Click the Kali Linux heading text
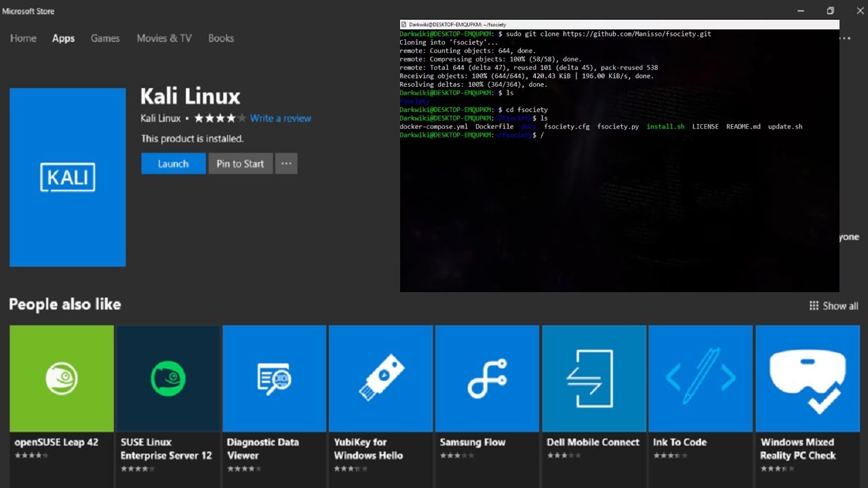 (191, 96)
